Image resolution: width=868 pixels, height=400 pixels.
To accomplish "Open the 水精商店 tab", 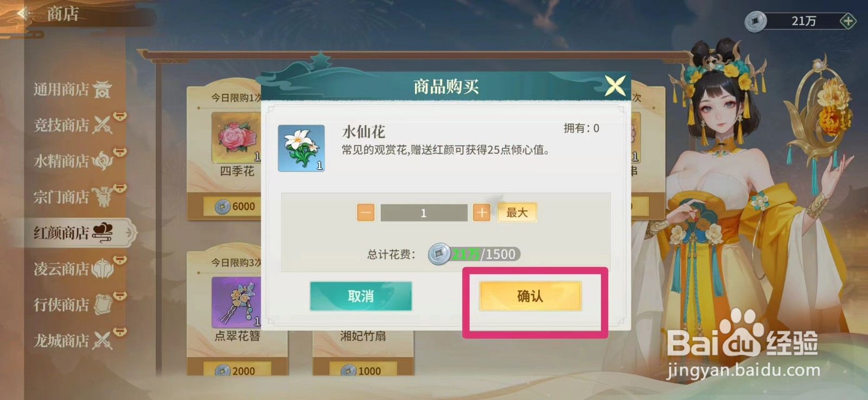I will click(73, 161).
